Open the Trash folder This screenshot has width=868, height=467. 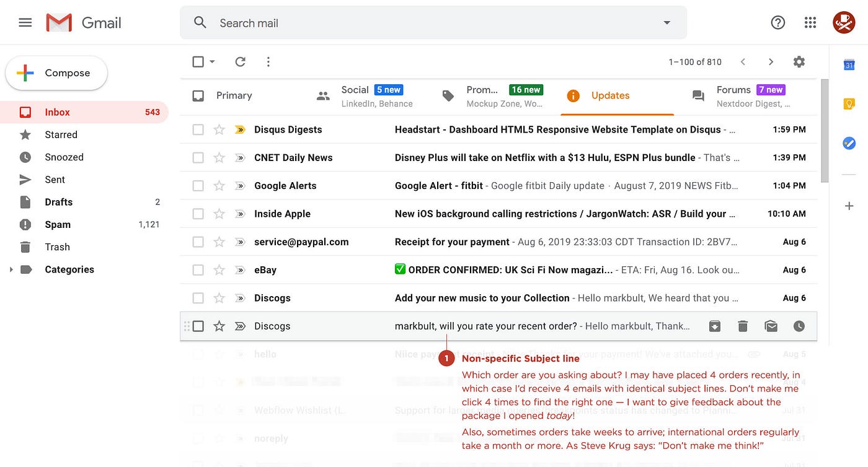pyautogui.click(x=84, y=247)
